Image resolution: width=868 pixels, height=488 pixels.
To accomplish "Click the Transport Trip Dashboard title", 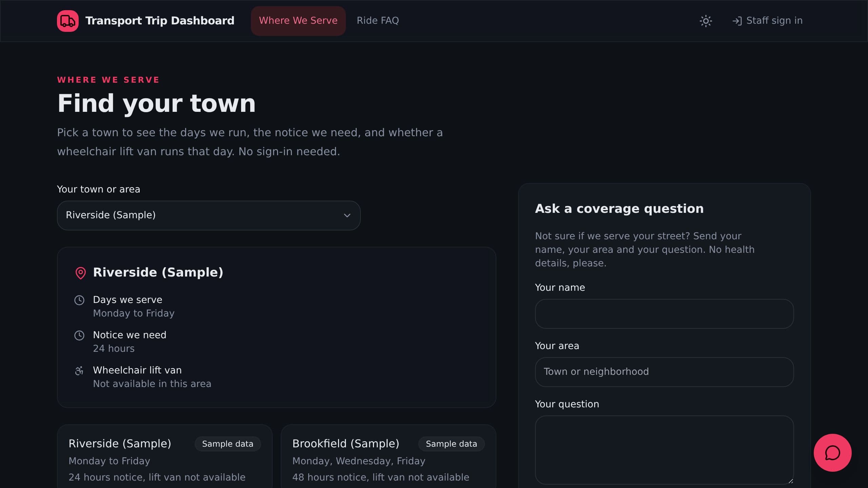I will click(x=160, y=21).
